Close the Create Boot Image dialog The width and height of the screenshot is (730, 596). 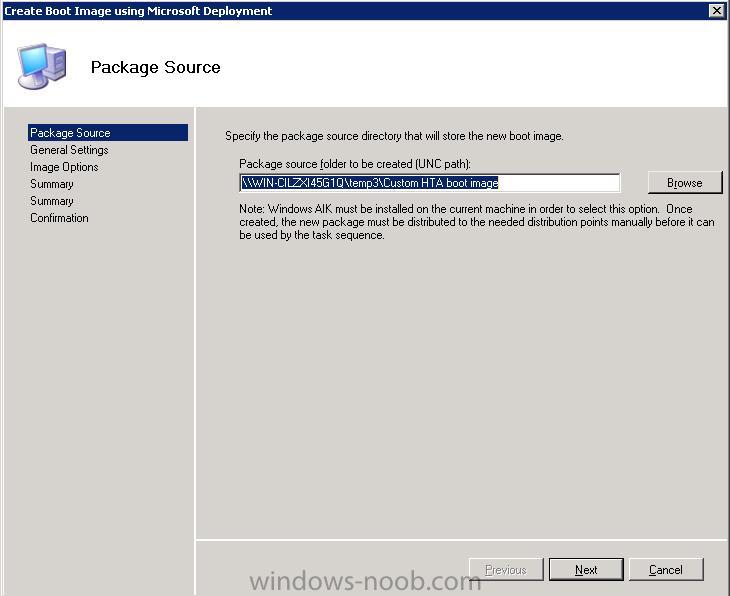716,10
